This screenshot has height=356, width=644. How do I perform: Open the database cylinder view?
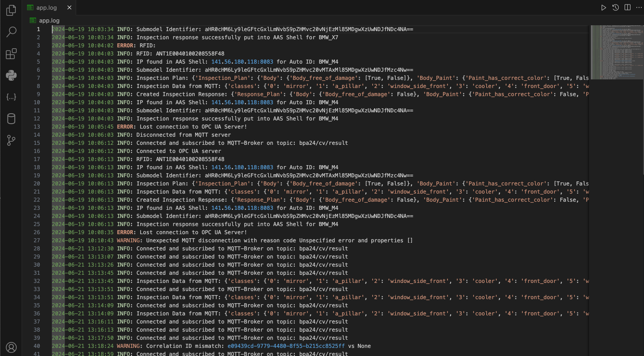point(11,119)
